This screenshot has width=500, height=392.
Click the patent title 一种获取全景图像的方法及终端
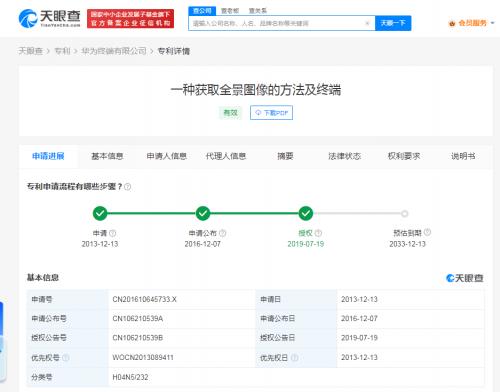pos(256,90)
